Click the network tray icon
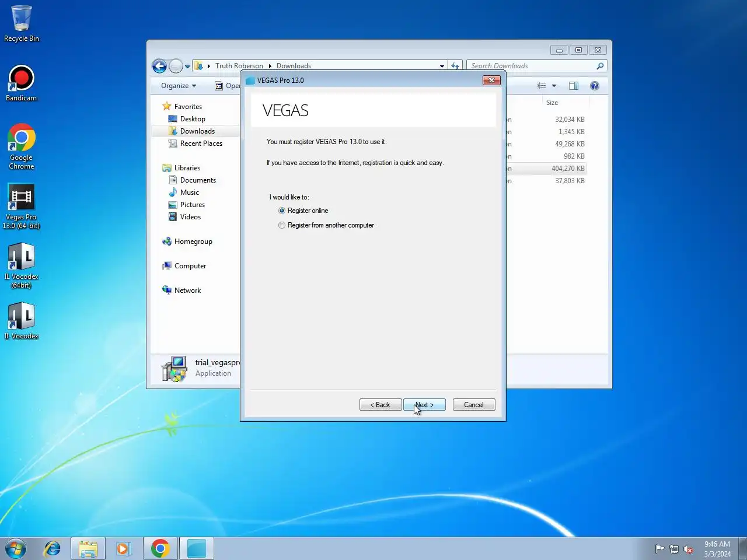The width and height of the screenshot is (747, 560). pyautogui.click(x=674, y=549)
